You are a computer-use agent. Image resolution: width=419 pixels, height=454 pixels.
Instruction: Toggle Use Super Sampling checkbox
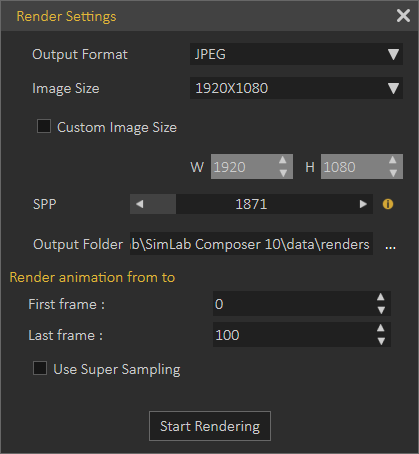point(40,368)
